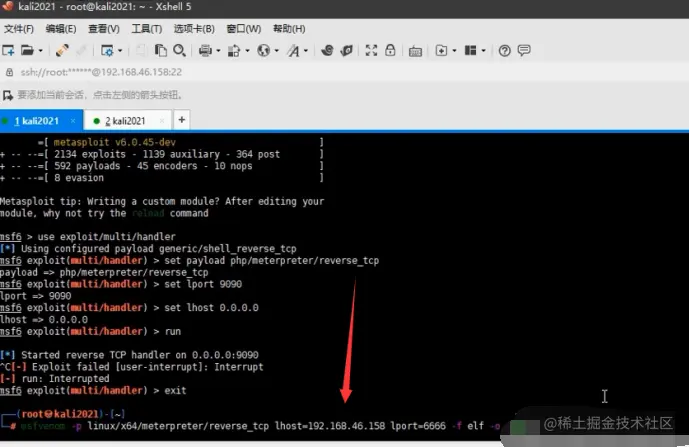Open Help via question mark icon

click(504, 51)
